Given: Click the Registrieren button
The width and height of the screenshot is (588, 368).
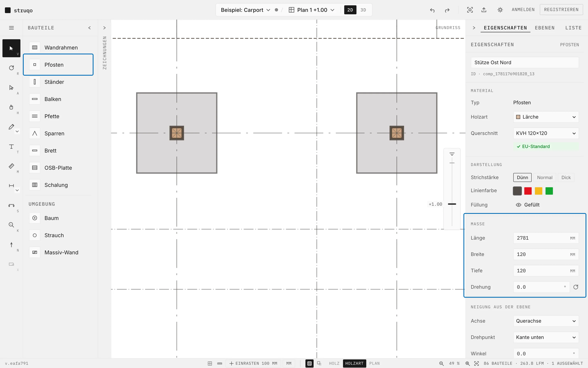Looking at the screenshot, I should click(x=561, y=9).
